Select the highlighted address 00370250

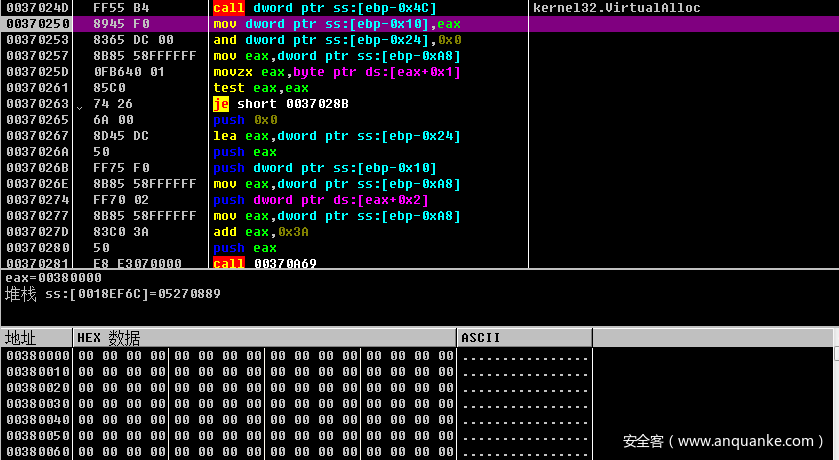pos(37,24)
